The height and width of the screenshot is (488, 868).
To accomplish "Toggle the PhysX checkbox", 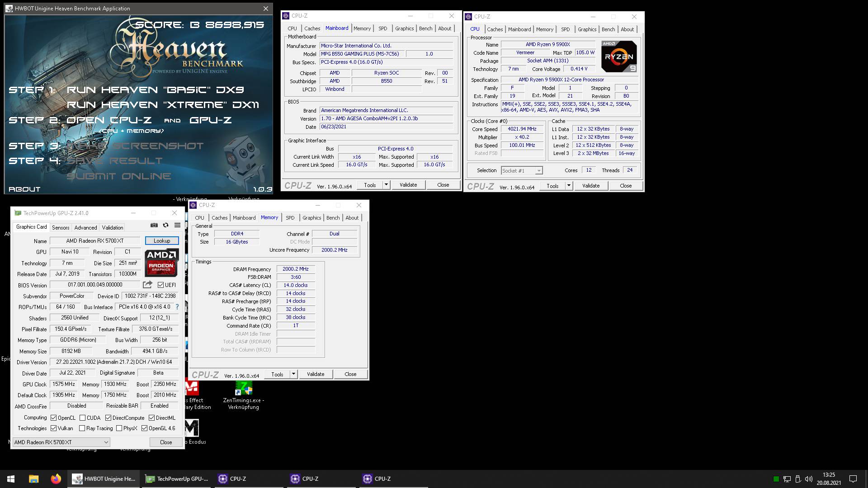I will click(119, 428).
